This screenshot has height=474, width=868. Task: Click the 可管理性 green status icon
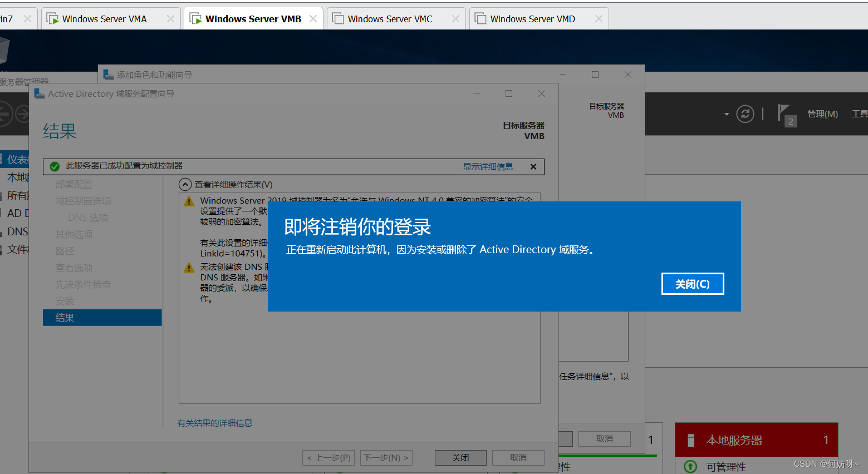click(690, 467)
